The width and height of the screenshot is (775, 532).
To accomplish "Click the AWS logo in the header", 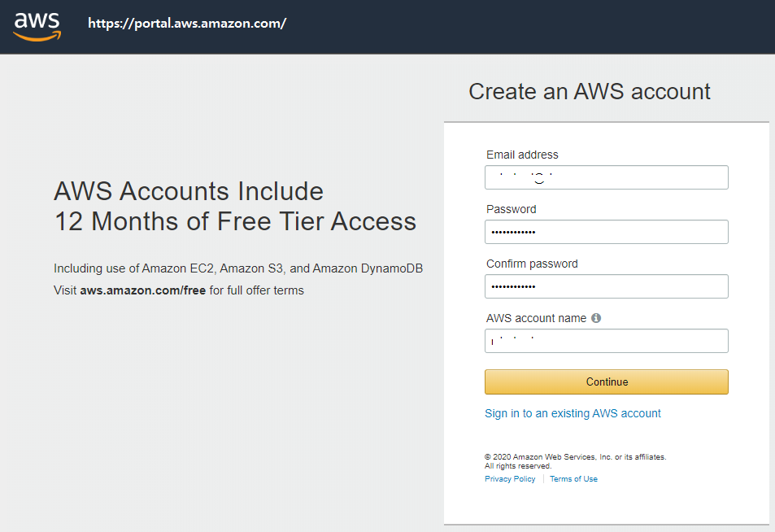I will tap(37, 27).
